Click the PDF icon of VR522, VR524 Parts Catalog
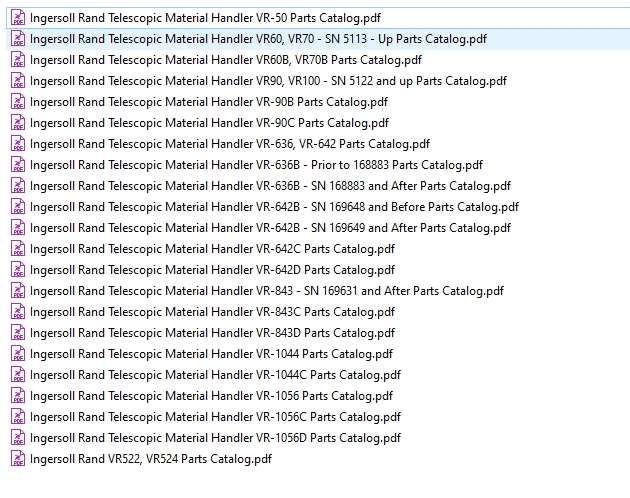The image size is (630, 498). pos(18,459)
